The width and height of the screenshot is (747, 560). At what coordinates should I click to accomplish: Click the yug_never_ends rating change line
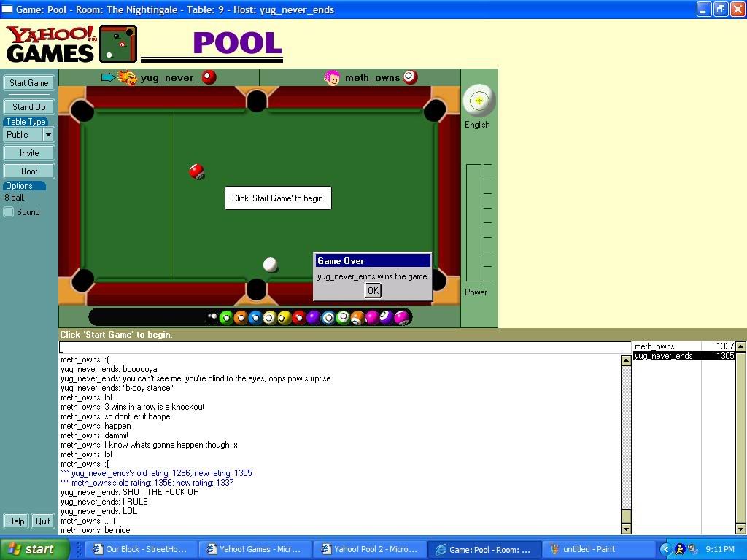tap(156, 473)
